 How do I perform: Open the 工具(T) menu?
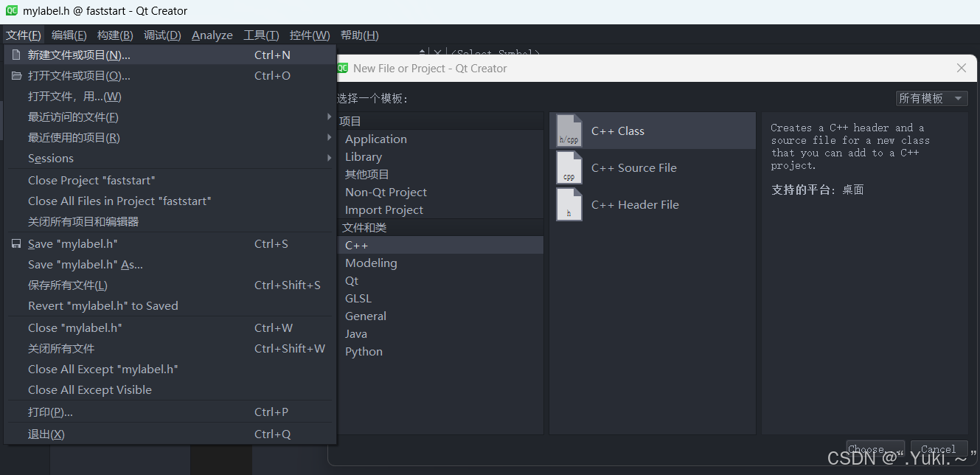tap(261, 35)
